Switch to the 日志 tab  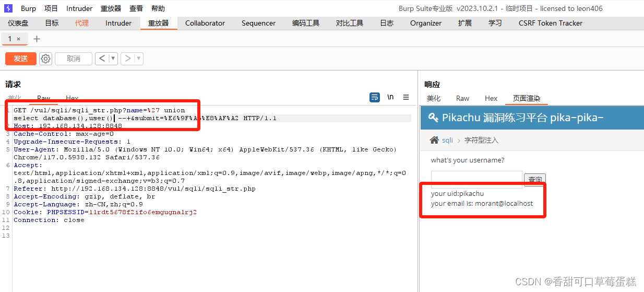click(387, 23)
